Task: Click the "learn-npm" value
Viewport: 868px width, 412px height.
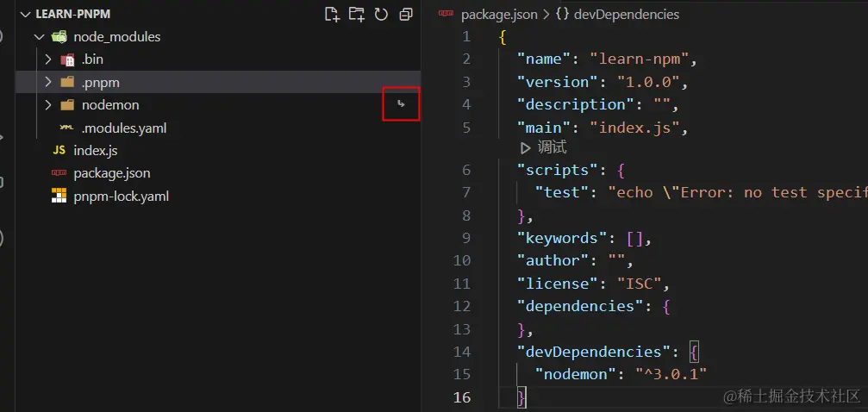Action: point(640,59)
